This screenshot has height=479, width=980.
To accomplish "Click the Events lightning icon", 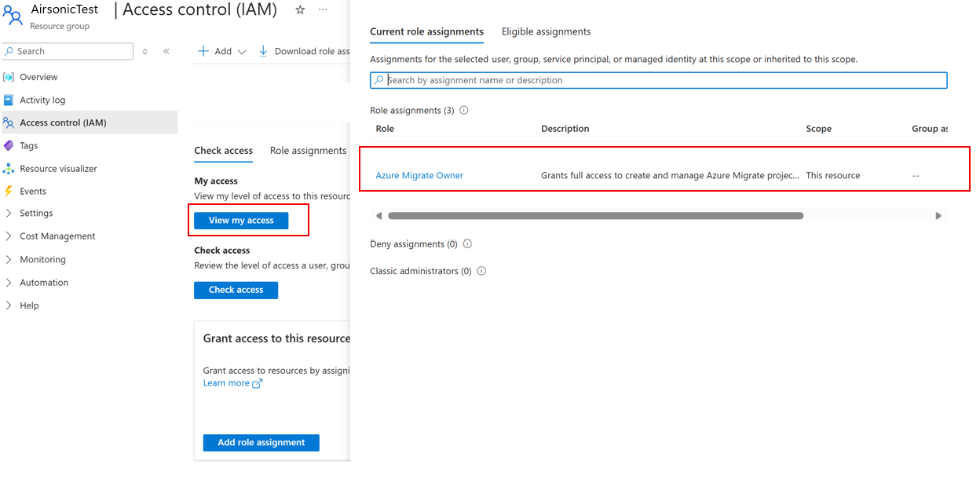I will click(9, 191).
